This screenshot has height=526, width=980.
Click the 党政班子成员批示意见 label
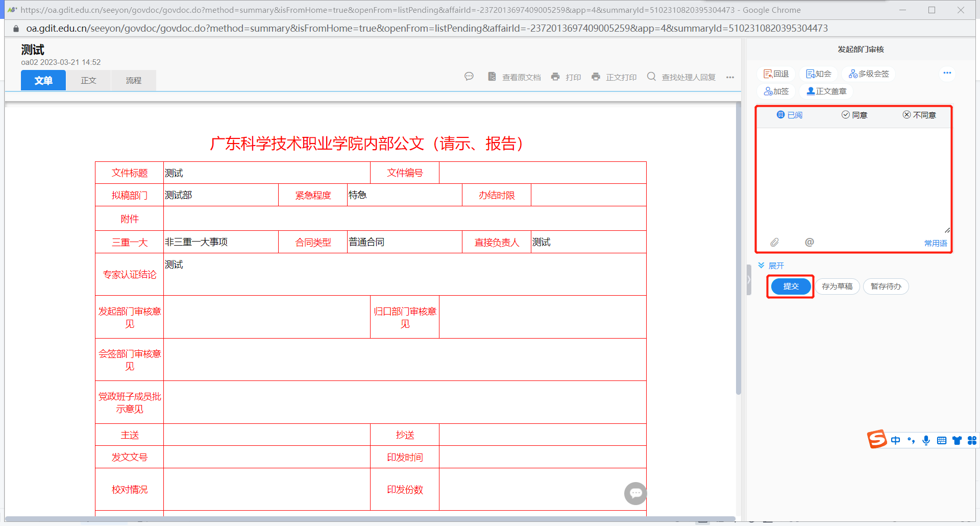(130, 402)
